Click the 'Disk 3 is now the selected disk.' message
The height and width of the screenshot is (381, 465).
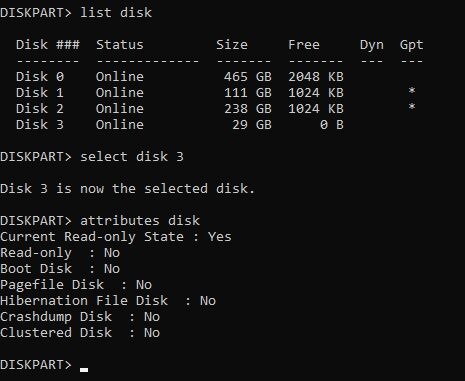128,189
